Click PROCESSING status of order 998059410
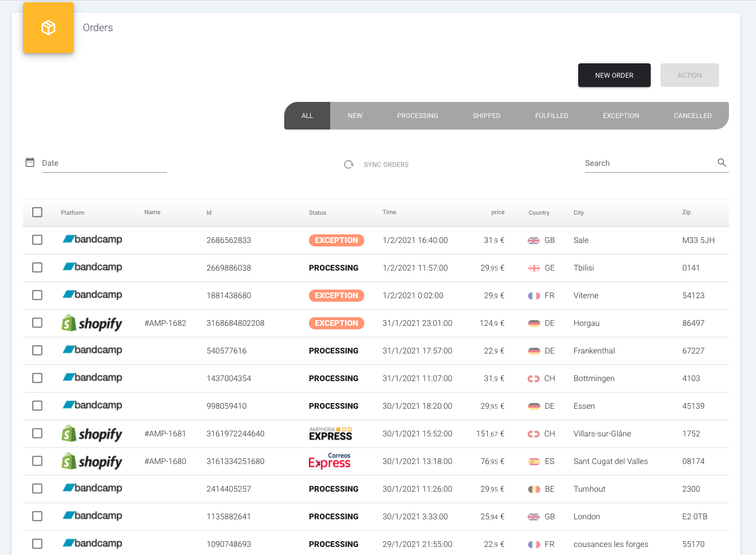Viewport: 756px width, 555px height. point(334,406)
